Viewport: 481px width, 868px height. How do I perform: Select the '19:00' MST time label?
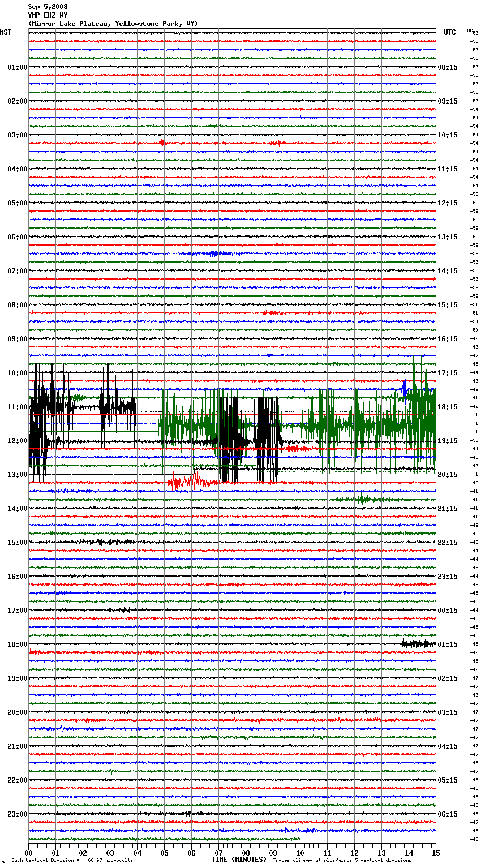pos(18,678)
